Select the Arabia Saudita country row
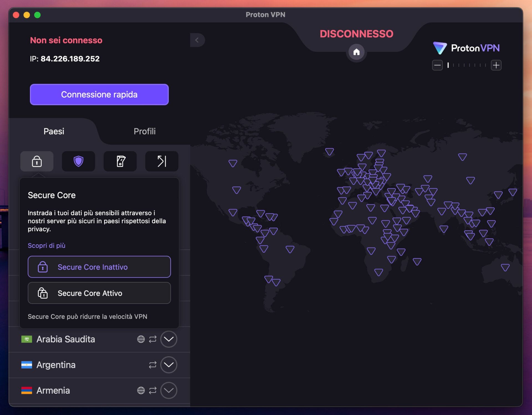This screenshot has width=532, height=415. tap(99, 339)
